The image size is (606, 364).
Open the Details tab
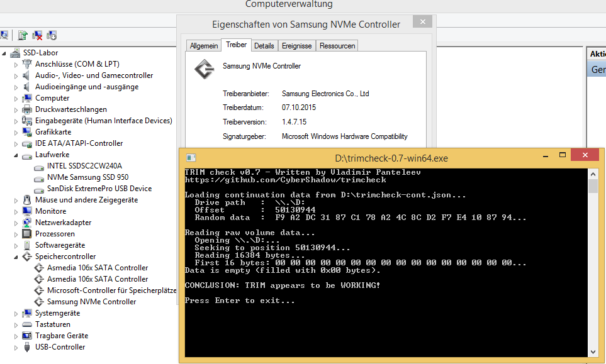tap(264, 45)
